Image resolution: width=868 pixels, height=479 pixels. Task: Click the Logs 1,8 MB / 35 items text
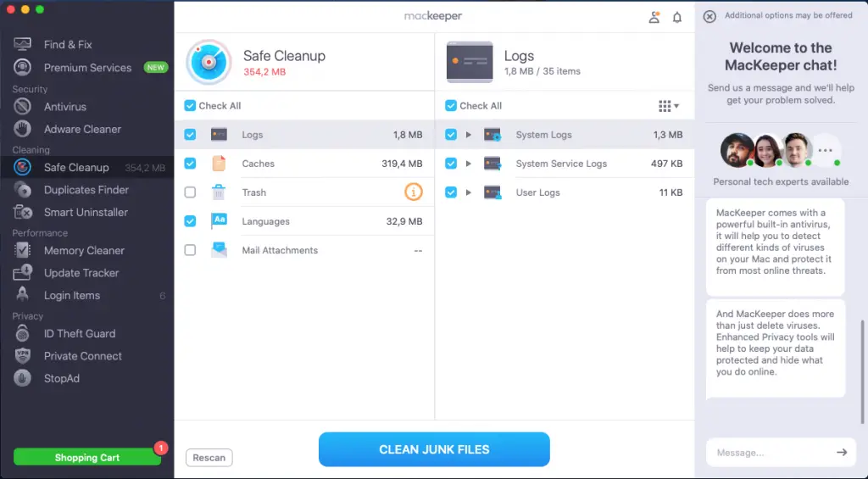(542, 71)
